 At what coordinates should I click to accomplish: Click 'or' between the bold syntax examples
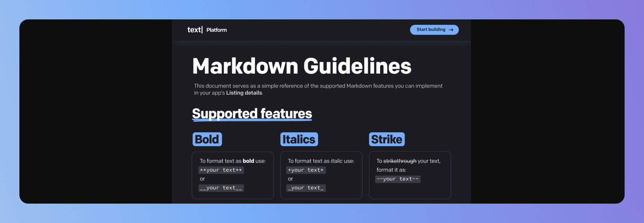pyautogui.click(x=202, y=179)
